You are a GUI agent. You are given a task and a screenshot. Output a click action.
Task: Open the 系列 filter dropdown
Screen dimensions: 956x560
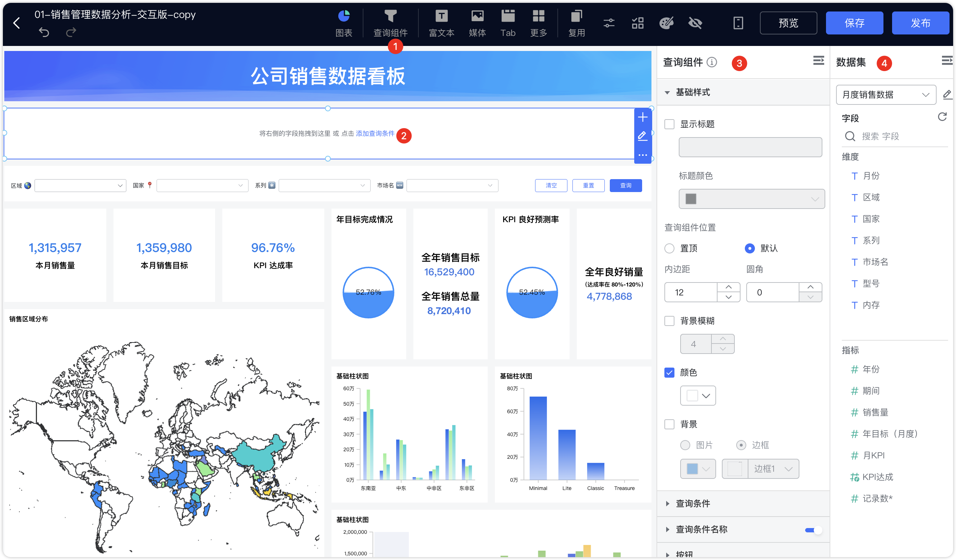pyautogui.click(x=324, y=185)
